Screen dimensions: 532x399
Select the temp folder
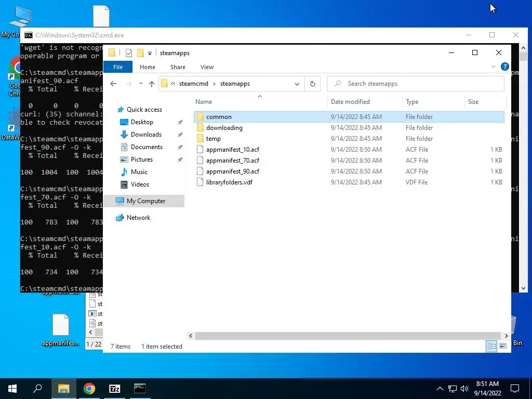tap(349, 138)
